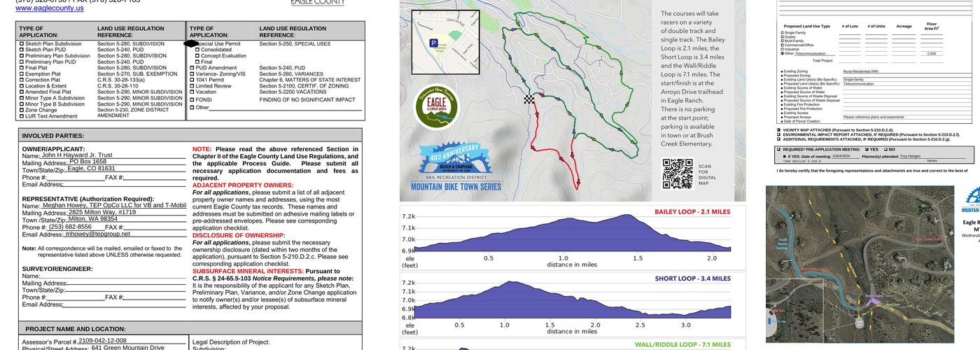Click the checkered start/finish flag on map
Screen dimensions: 980x350
(x=529, y=99)
